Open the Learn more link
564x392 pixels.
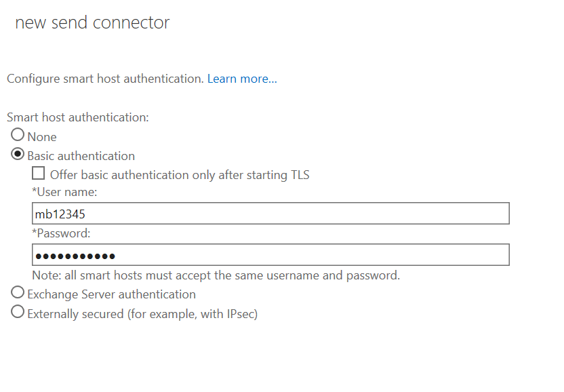[242, 79]
